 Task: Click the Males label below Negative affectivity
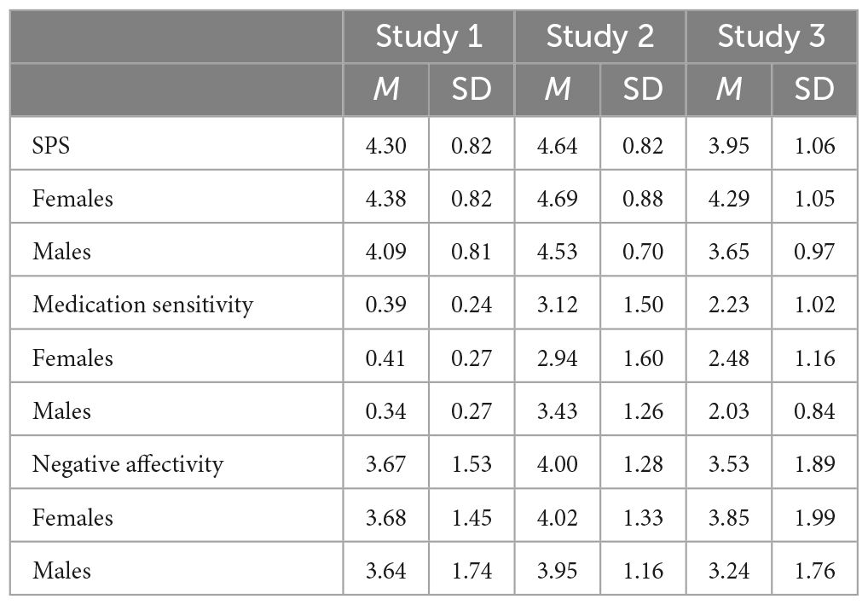click(x=61, y=570)
